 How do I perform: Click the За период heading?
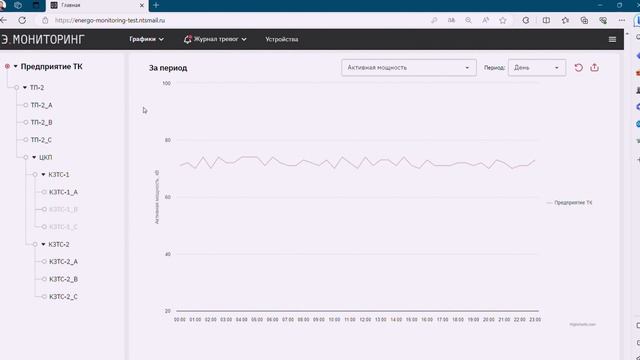(x=168, y=68)
